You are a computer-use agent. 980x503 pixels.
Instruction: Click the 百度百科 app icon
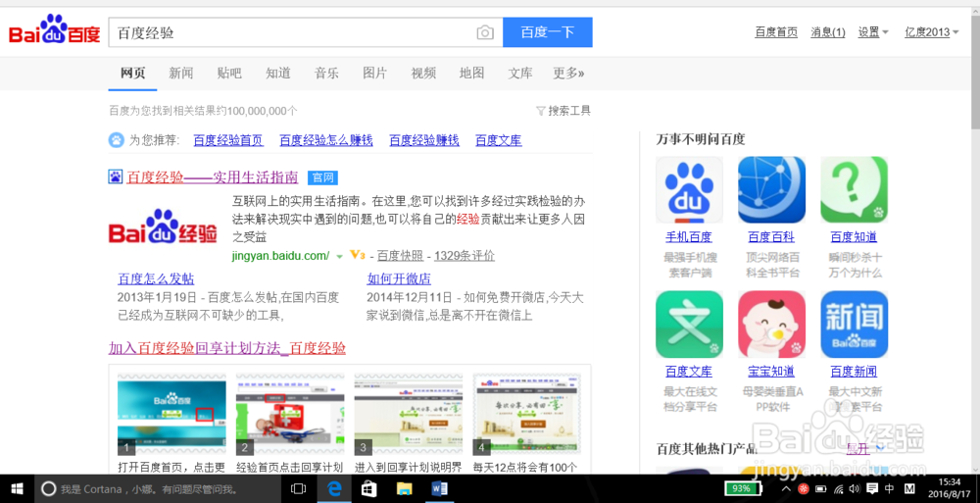click(x=772, y=189)
